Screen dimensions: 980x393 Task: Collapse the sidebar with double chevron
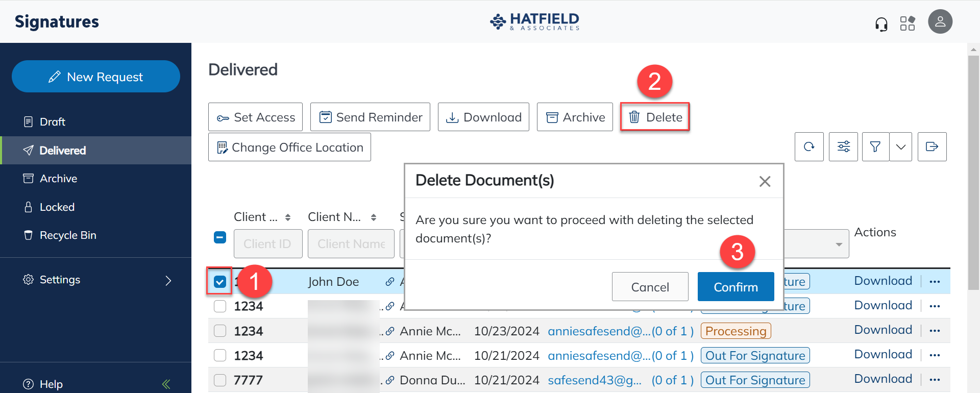166,384
